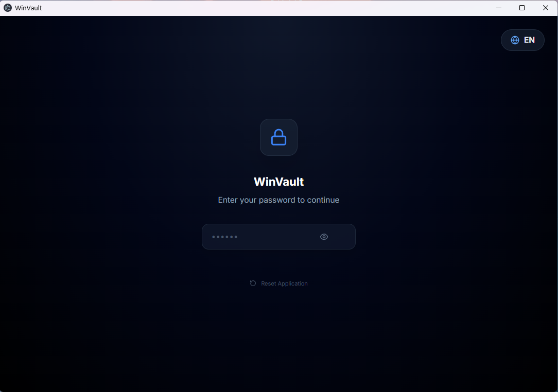
Task: Minimize the WinVault window
Action: tap(499, 8)
